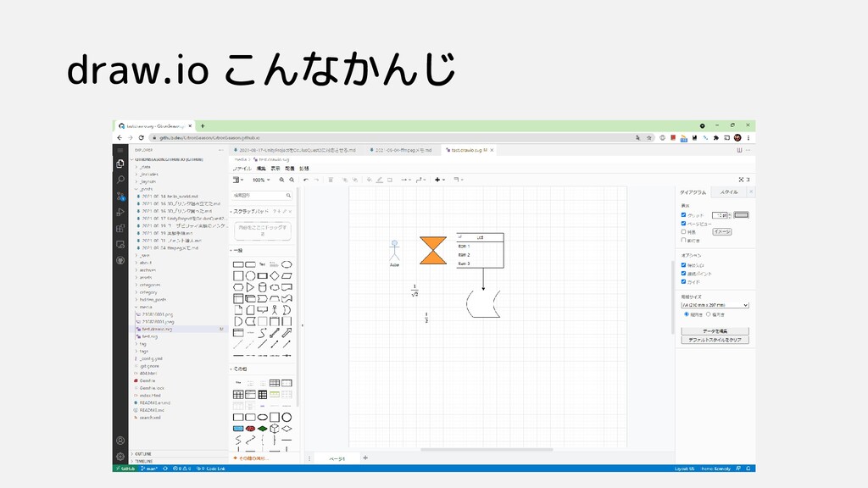Image resolution: width=868 pixels, height=488 pixels.
Task: Open the 配置 menu
Action: click(x=290, y=169)
